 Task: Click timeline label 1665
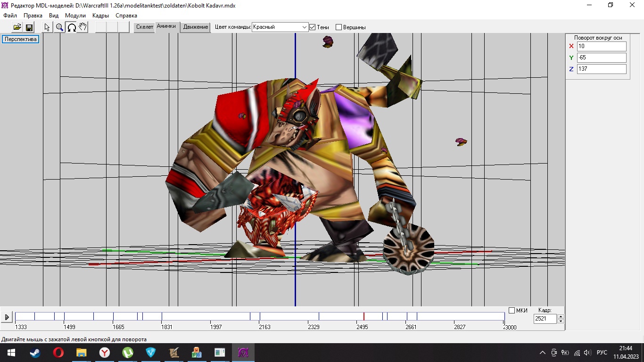click(x=118, y=327)
